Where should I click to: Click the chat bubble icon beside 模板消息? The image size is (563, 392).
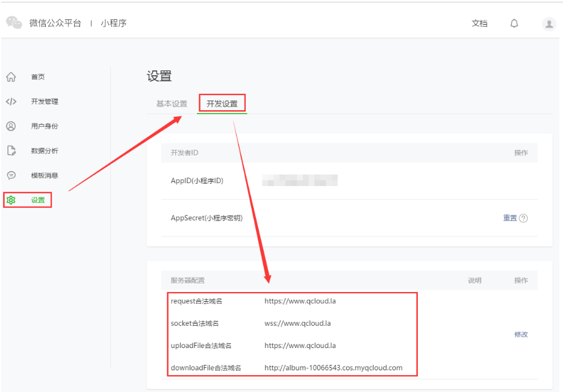click(11, 175)
